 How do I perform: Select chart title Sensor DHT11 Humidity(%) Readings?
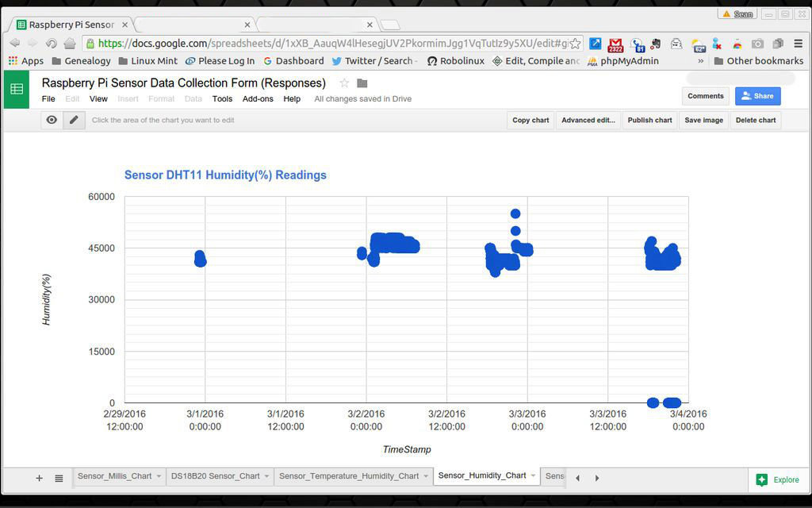(225, 175)
